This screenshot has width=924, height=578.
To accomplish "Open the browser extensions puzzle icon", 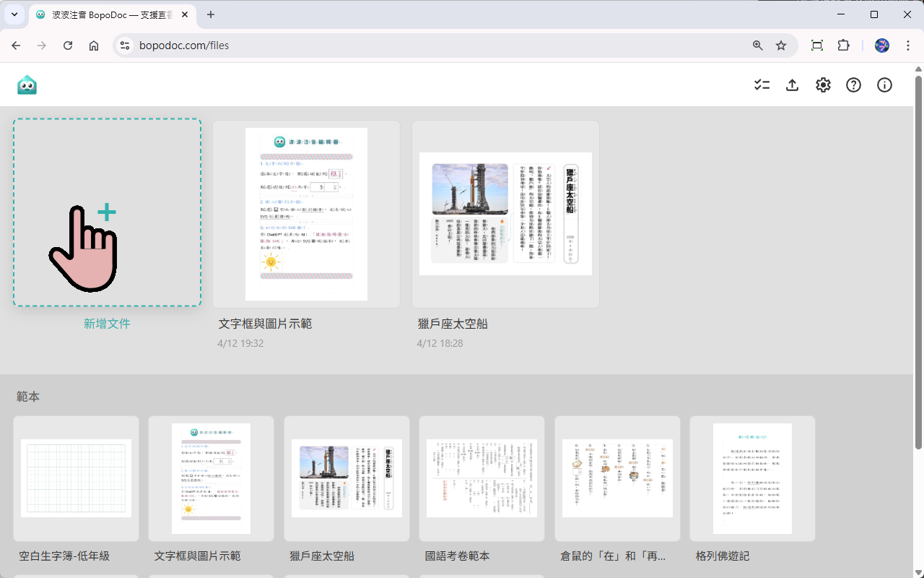I will pyautogui.click(x=844, y=45).
